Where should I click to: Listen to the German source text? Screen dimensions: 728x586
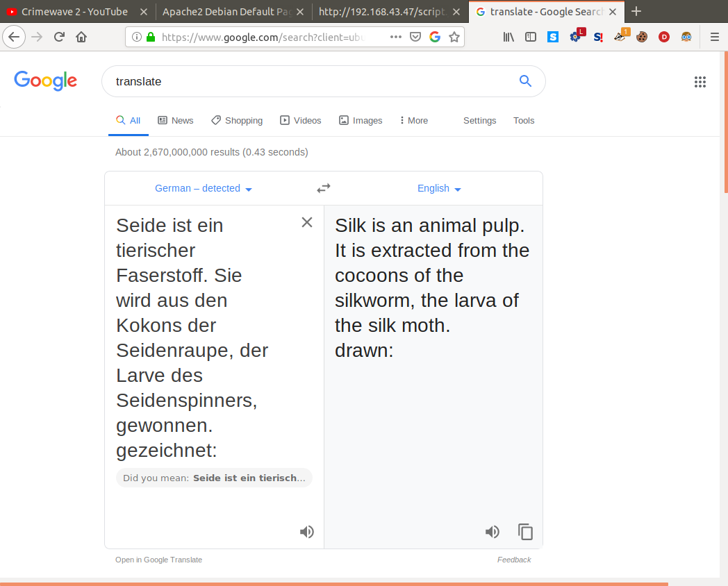click(306, 532)
